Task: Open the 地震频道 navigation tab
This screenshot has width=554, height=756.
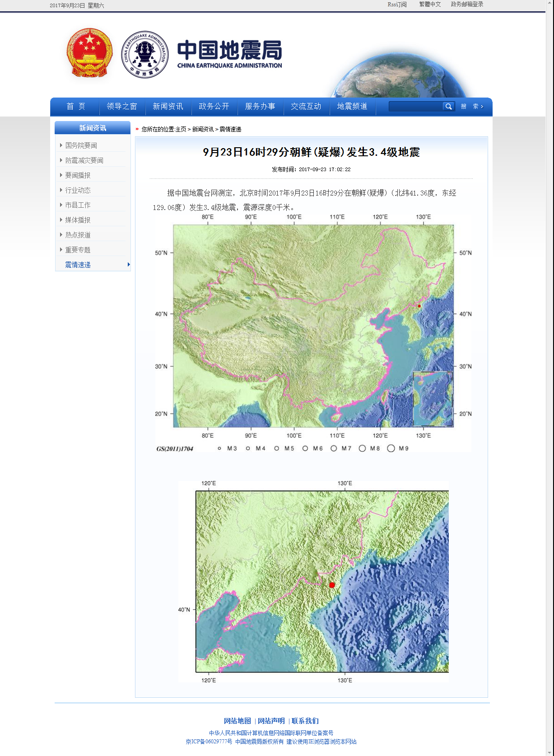Action: (x=352, y=107)
